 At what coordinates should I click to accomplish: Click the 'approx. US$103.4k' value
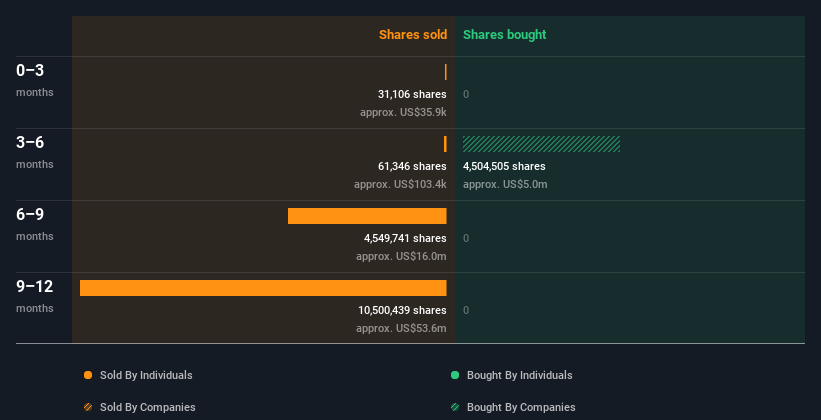coord(400,184)
